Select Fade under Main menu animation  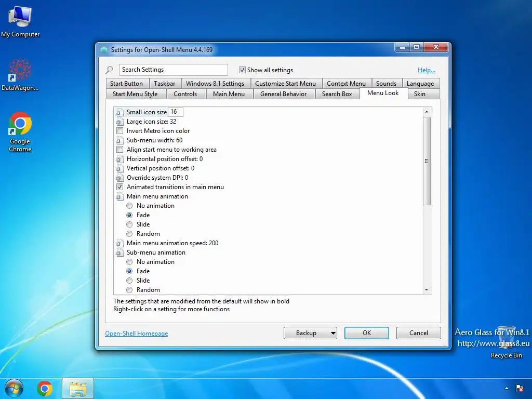coord(129,215)
